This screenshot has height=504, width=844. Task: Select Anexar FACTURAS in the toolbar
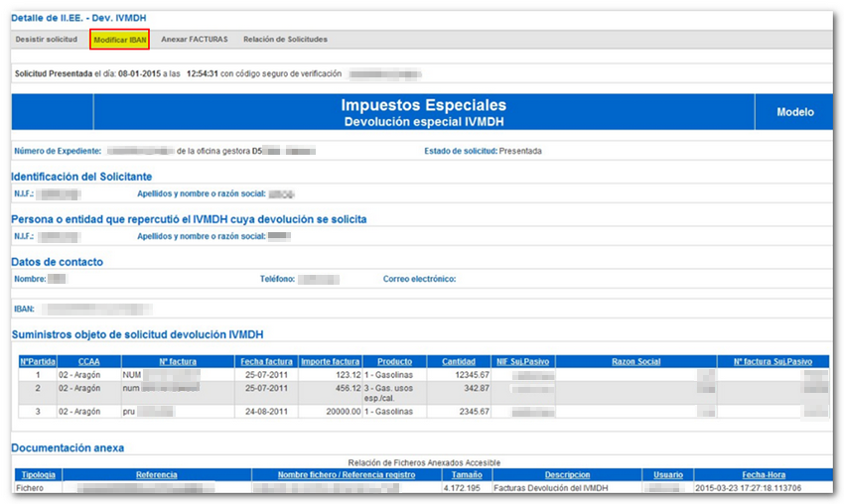(x=195, y=40)
